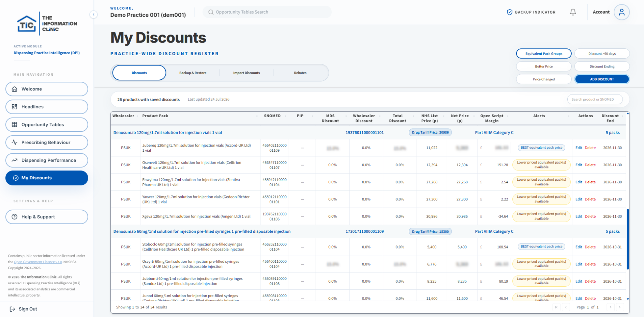Open the Total Discount column header menu

click(x=413, y=116)
